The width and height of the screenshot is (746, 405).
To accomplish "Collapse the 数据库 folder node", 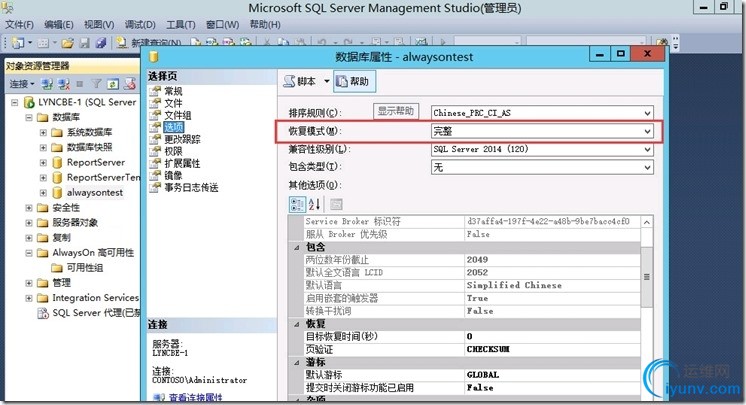I will [x=29, y=117].
